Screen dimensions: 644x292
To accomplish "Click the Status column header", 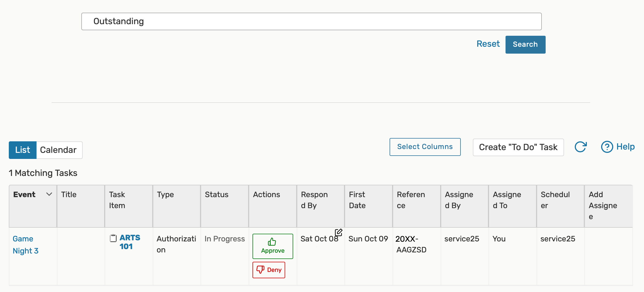I will coord(216,195).
